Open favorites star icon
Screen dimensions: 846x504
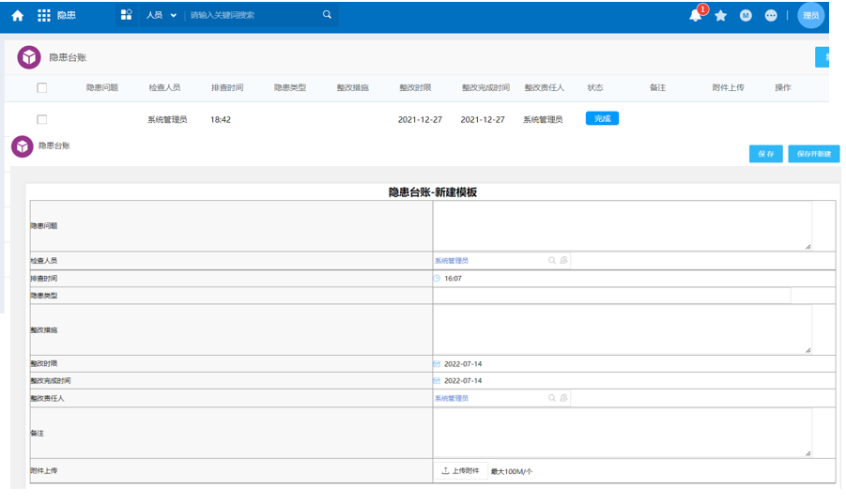pos(721,16)
